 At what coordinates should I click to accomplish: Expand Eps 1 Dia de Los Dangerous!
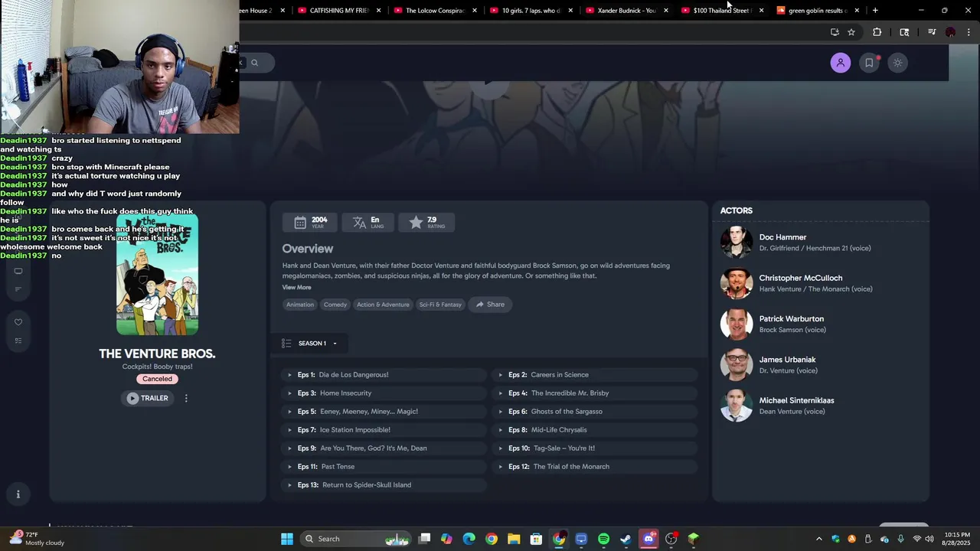point(384,375)
